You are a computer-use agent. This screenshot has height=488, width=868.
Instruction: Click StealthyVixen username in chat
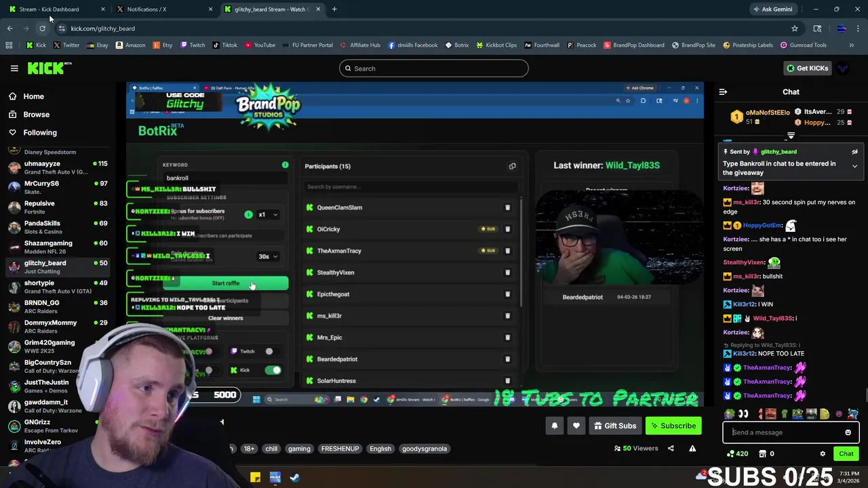point(743,262)
